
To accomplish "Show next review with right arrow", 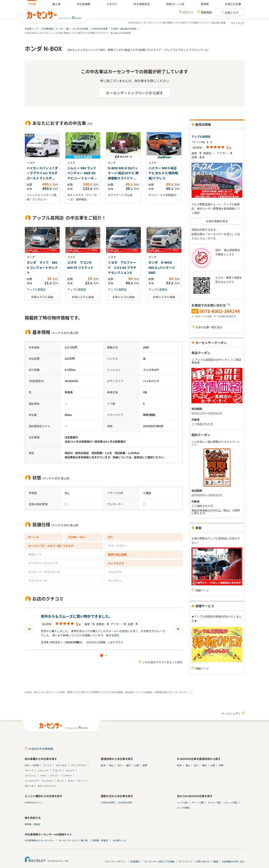I will (178, 629).
